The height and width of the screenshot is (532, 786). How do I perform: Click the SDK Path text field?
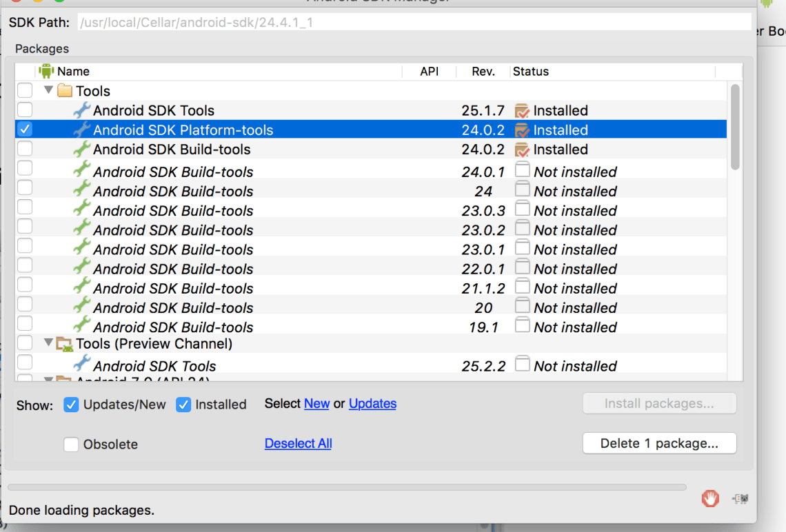(414, 23)
